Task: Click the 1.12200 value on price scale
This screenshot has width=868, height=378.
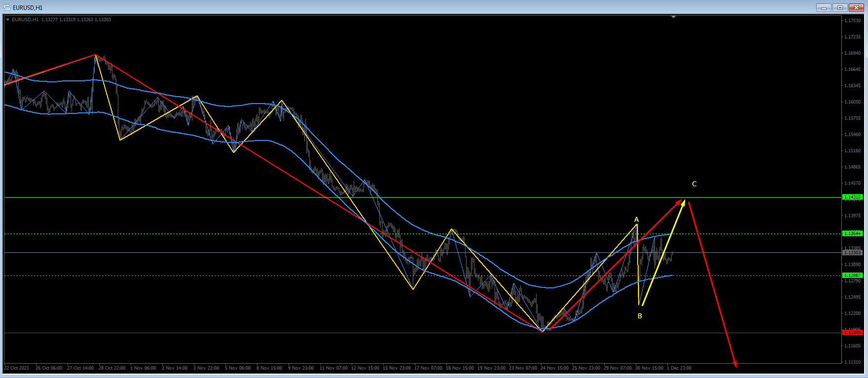Action: click(x=853, y=313)
